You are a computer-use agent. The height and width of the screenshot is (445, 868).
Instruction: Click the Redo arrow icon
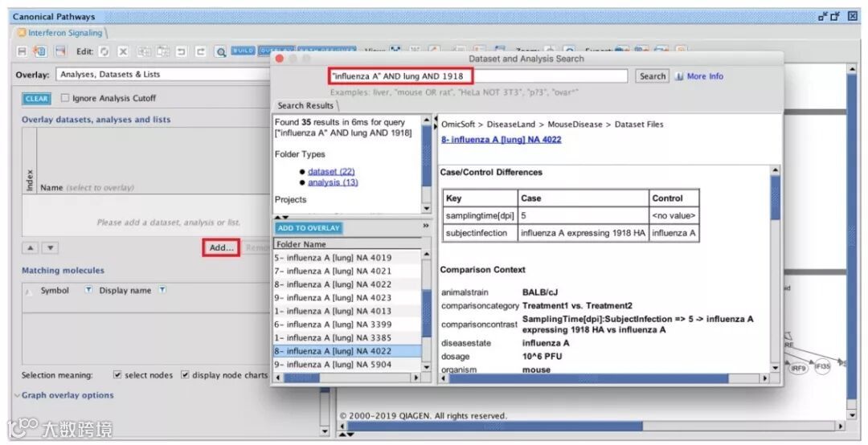[x=200, y=51]
